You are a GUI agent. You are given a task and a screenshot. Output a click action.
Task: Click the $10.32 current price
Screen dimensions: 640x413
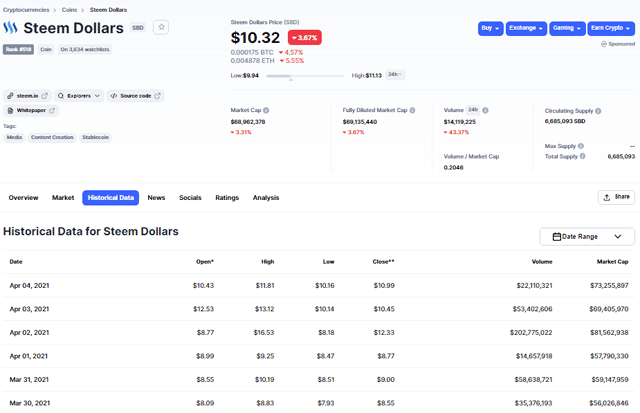[255, 38]
